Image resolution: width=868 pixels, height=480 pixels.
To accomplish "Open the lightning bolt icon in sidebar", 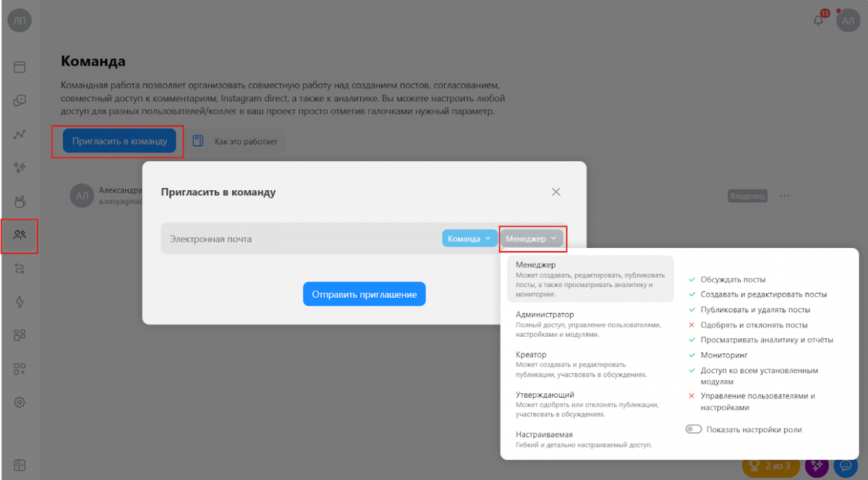I will click(20, 301).
